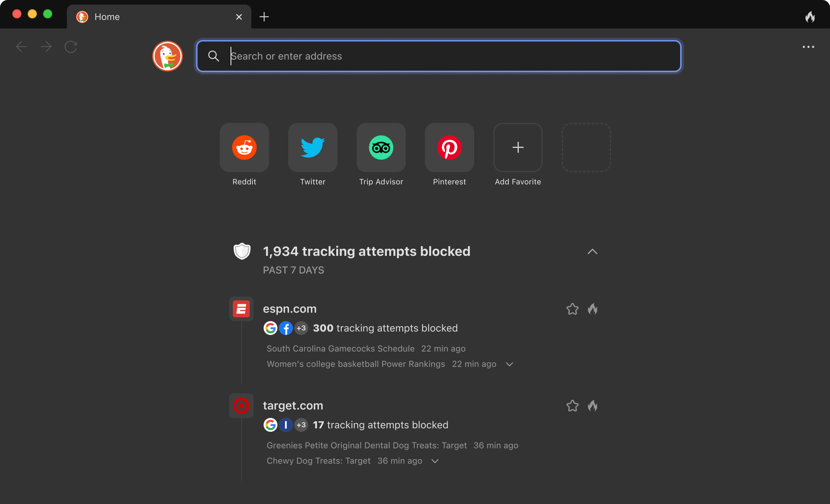Open the South Carolina Gamecocks Schedule link
This screenshot has height=504, width=830.
340,348
